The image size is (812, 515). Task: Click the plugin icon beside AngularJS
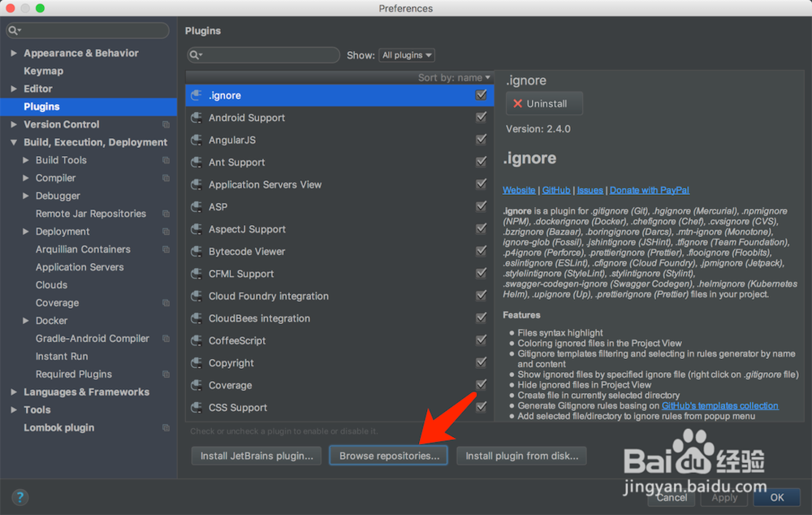pyautogui.click(x=197, y=140)
